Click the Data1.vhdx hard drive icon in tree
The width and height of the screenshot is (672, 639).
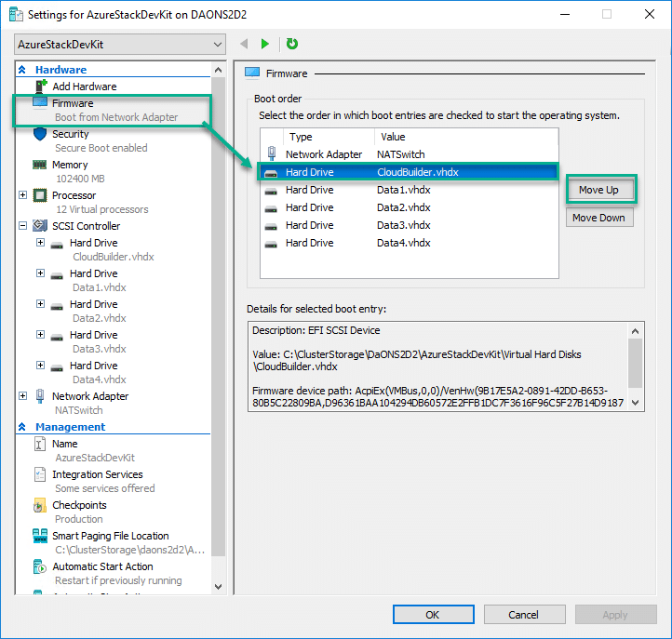pyautogui.click(x=57, y=276)
